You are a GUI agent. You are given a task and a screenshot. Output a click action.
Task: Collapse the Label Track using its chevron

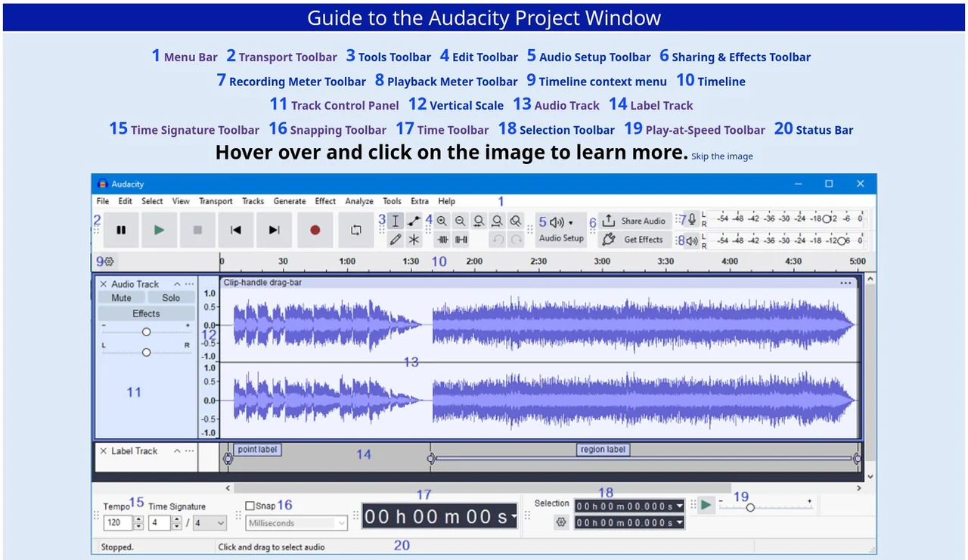coord(177,451)
